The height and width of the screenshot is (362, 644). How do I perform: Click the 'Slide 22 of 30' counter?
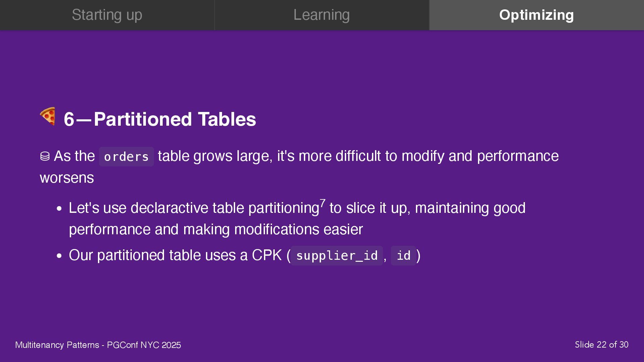click(x=601, y=345)
